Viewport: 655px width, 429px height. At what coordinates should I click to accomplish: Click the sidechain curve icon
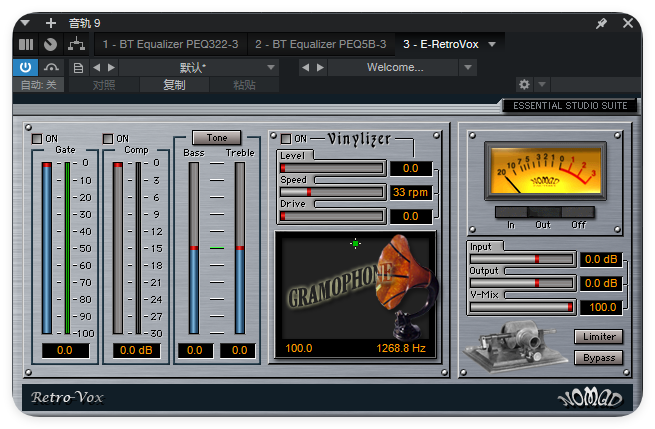(x=51, y=67)
